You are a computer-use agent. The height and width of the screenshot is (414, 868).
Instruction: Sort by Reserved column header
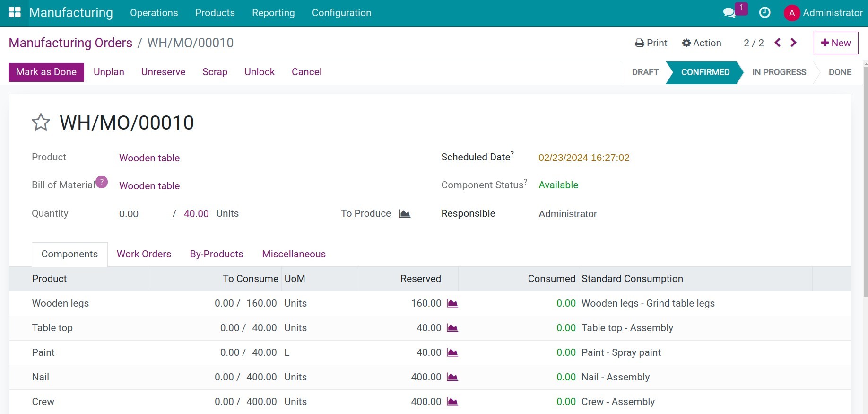(408, 279)
